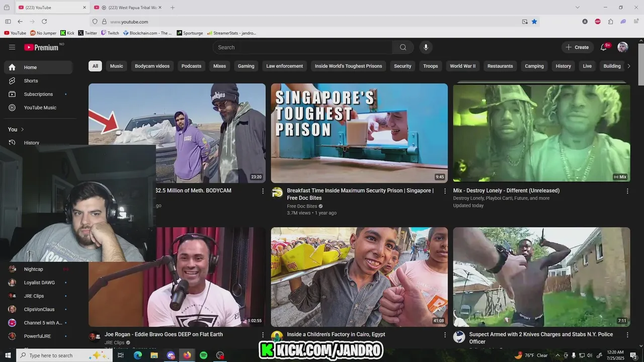Open the Twitch bookmark
This screenshot has width=644, height=362.
point(110,33)
